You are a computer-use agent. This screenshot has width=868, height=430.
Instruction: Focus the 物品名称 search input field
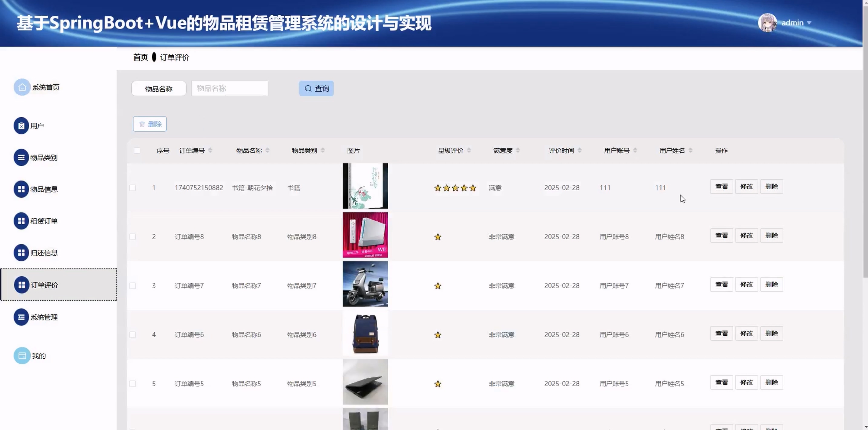click(x=229, y=88)
